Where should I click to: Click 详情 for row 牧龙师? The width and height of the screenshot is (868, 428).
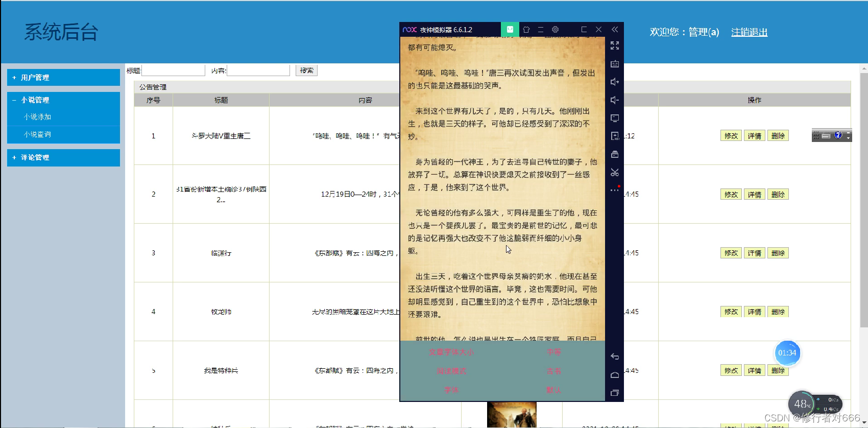click(755, 312)
